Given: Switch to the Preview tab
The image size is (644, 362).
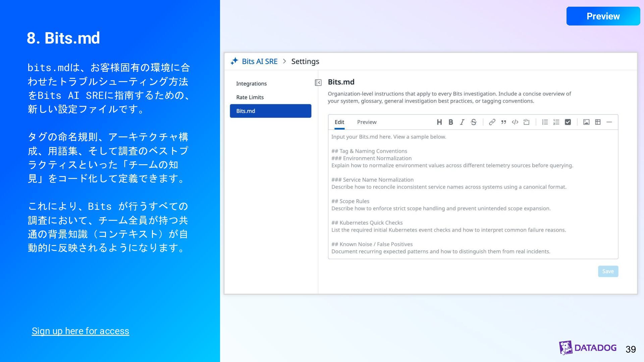Looking at the screenshot, I should pyautogui.click(x=367, y=122).
